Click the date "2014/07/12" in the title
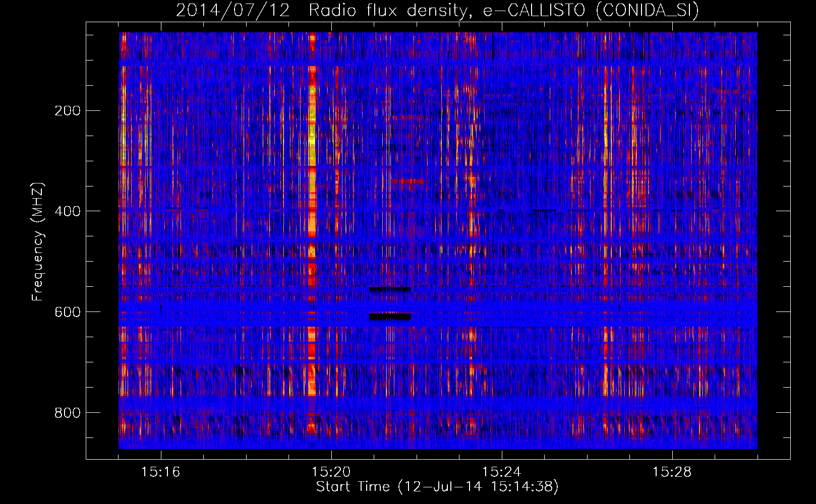Viewport: 816px width, 504px height. (233, 10)
